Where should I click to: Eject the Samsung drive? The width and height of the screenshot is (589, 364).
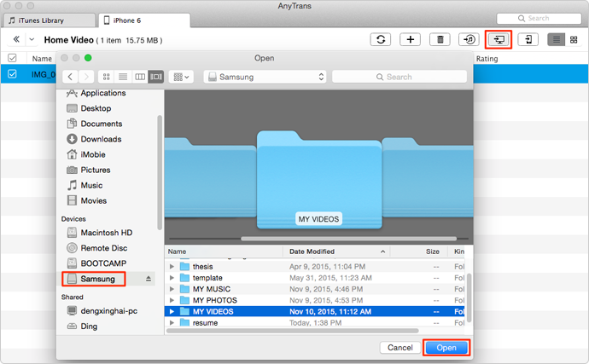coord(149,279)
